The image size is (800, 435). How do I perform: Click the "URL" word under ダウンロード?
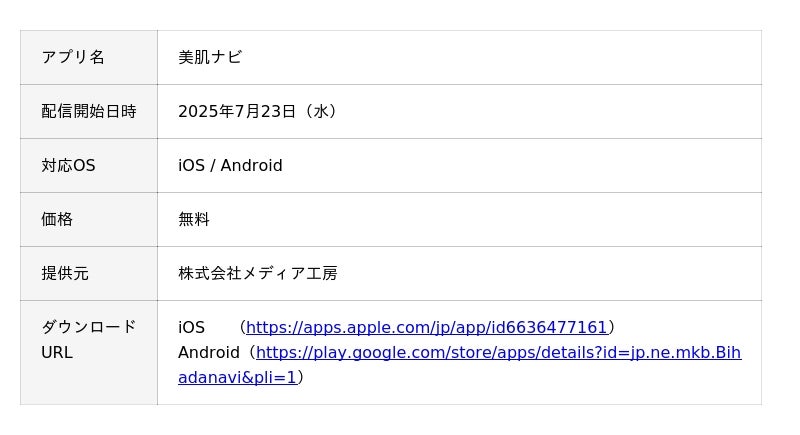(57, 352)
